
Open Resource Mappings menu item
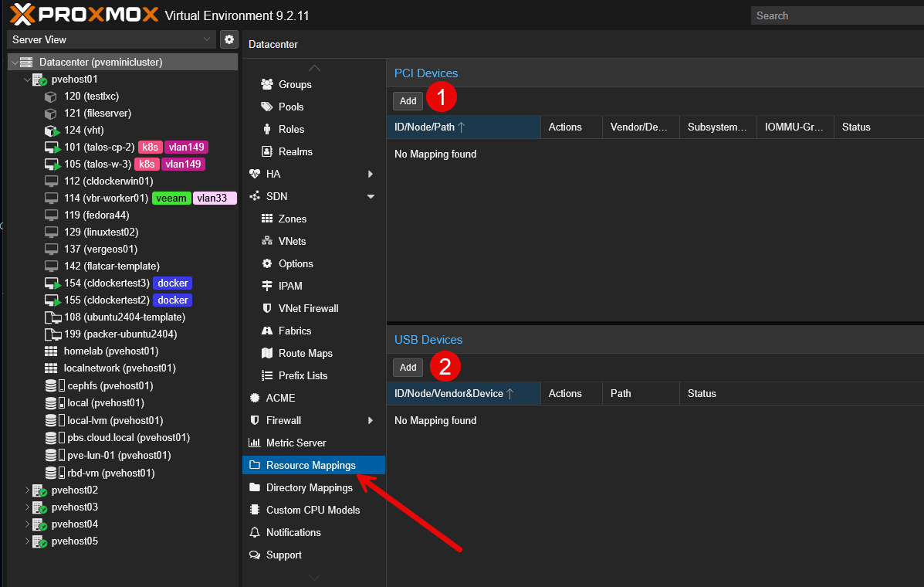(313, 465)
